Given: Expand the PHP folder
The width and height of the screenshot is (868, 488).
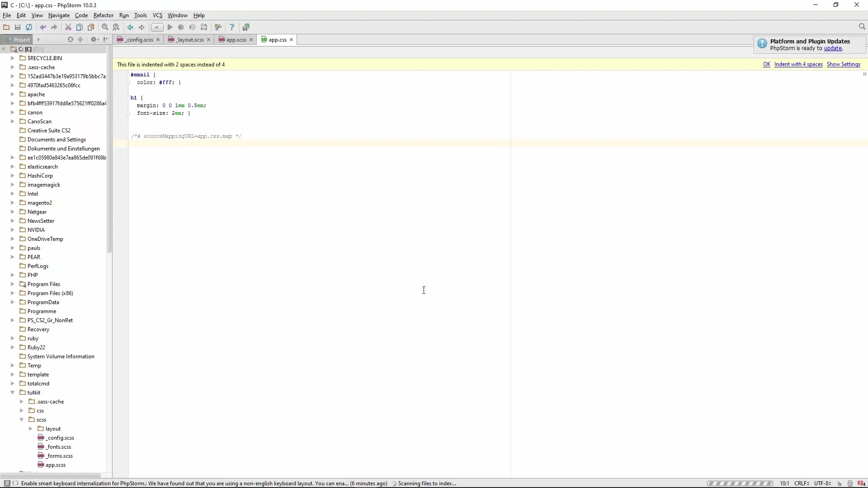Looking at the screenshot, I should point(13,275).
